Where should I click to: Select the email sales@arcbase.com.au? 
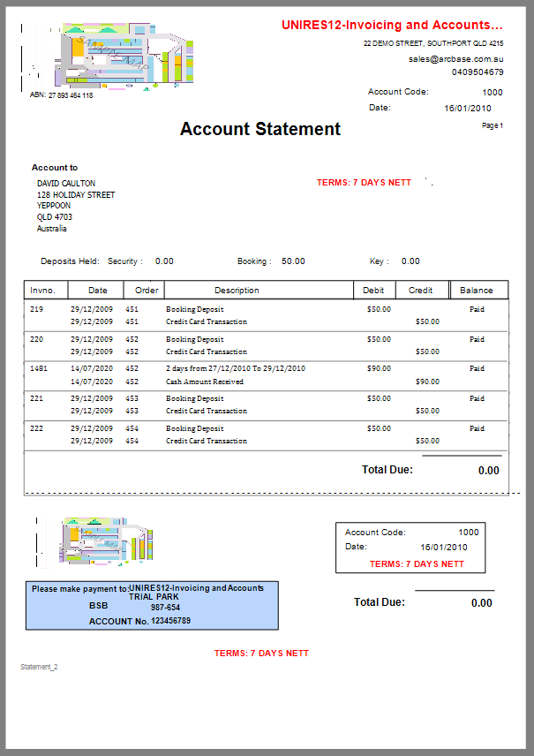click(456, 59)
